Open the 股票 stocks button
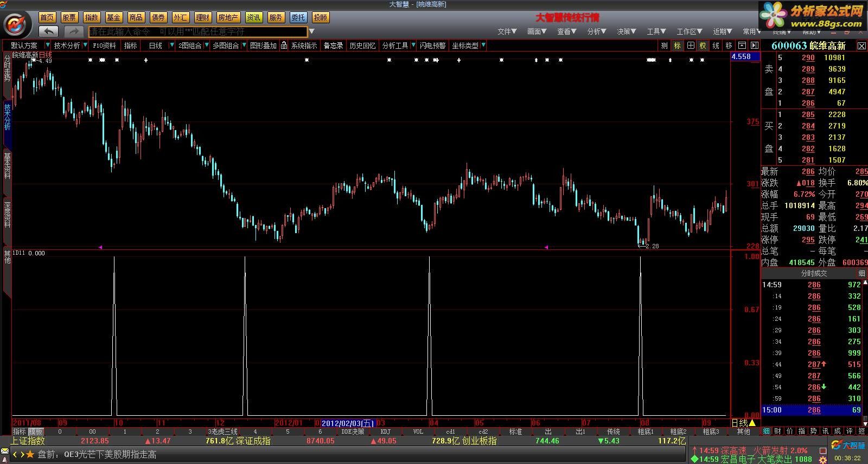This screenshot has height=464, width=868. [x=69, y=17]
